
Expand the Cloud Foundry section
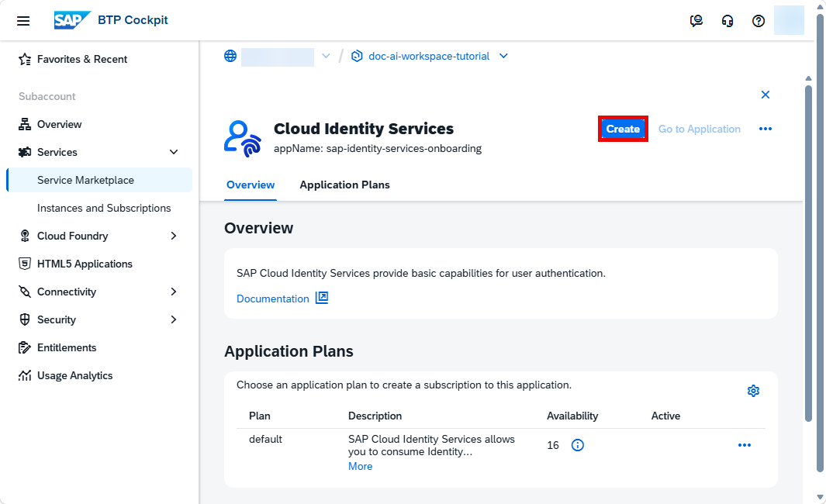click(x=173, y=236)
